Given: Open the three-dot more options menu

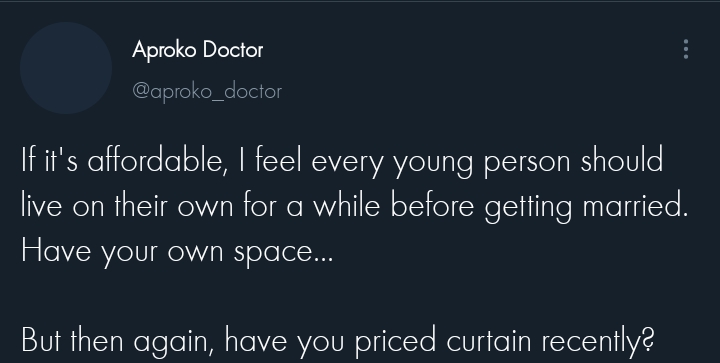Looking at the screenshot, I should tap(686, 49).
